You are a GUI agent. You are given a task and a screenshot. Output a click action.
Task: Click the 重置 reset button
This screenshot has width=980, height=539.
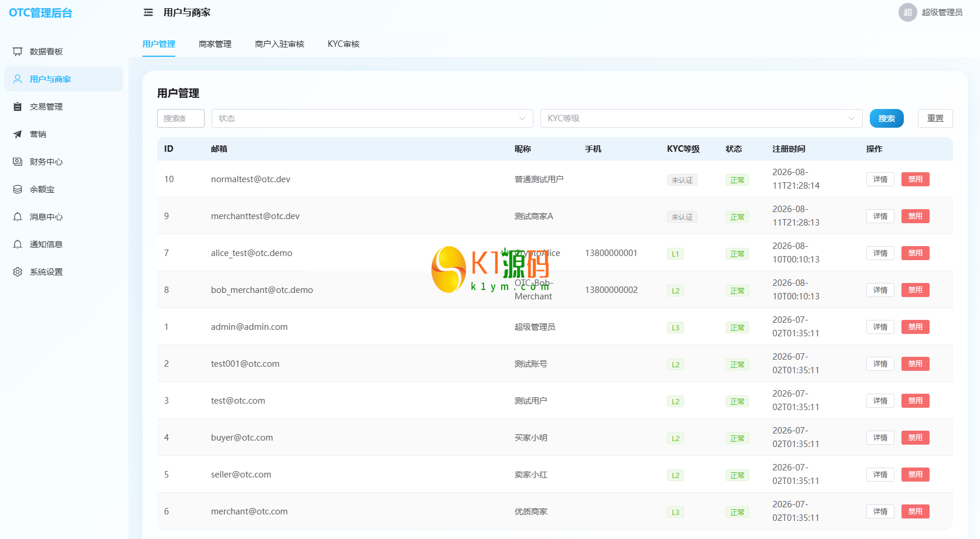935,118
